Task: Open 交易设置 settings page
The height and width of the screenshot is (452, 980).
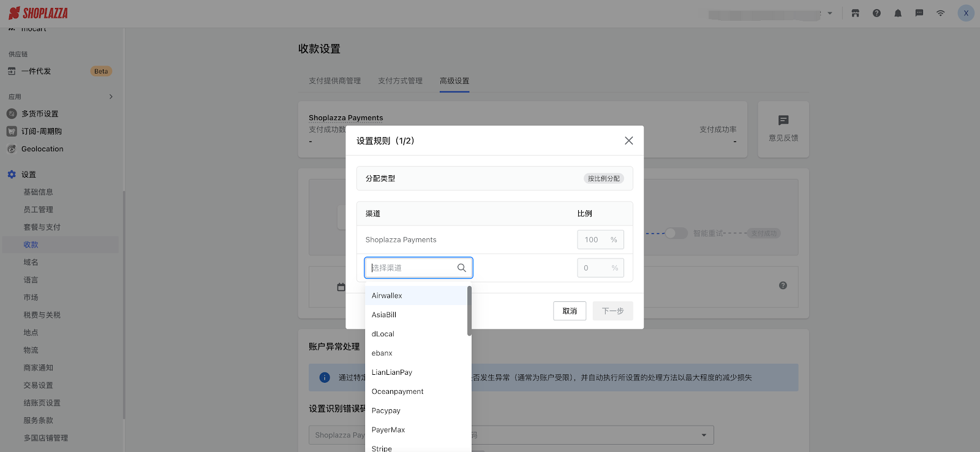Action: [x=38, y=385]
